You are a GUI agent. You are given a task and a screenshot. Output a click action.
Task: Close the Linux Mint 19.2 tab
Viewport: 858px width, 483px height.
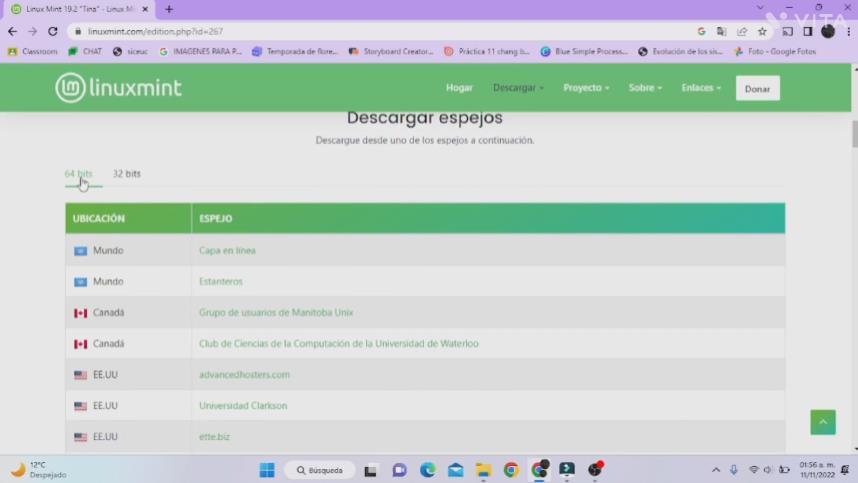point(145,9)
